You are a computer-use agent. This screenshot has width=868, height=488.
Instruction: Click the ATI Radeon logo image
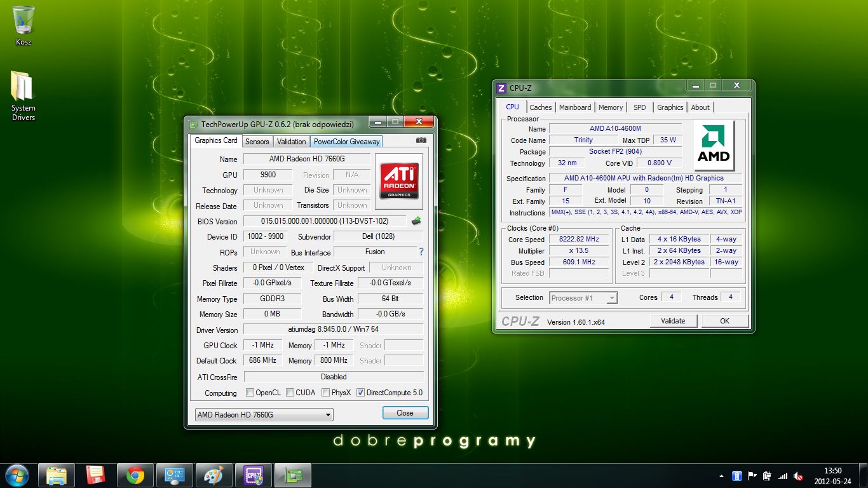(398, 181)
